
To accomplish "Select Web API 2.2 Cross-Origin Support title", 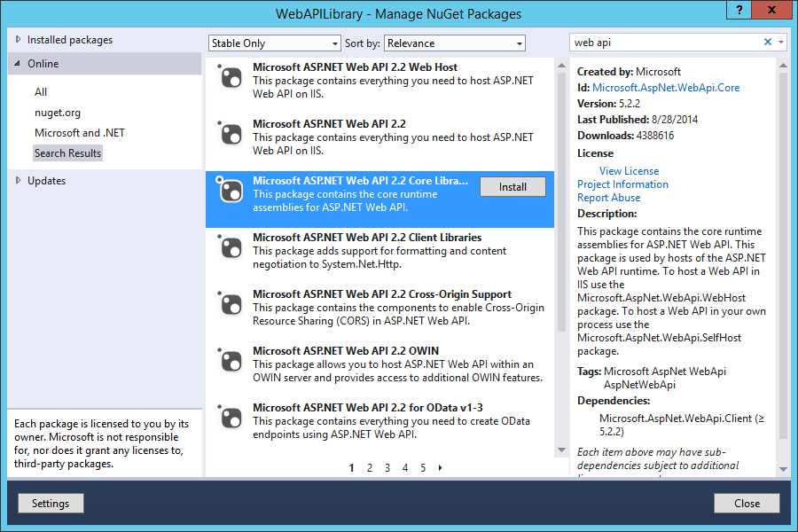I will pos(382,294).
